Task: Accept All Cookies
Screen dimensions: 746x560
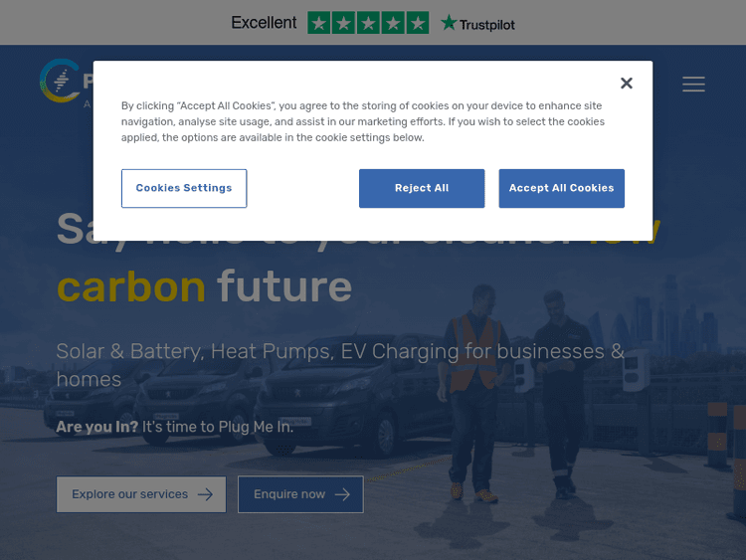Action: click(561, 188)
